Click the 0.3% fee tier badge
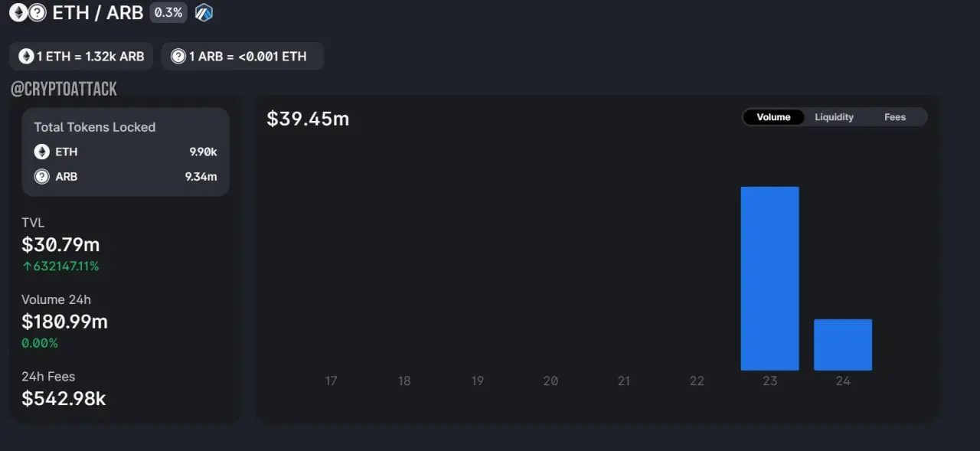 pos(168,12)
